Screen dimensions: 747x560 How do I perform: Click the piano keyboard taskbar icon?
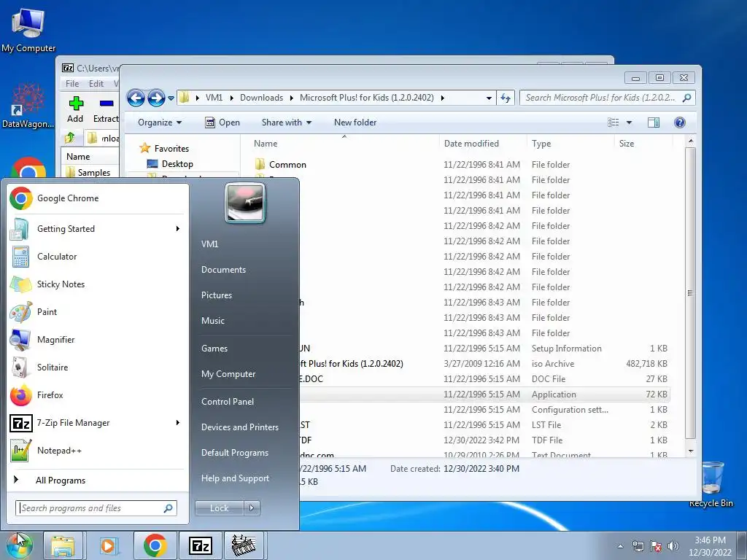click(x=244, y=545)
